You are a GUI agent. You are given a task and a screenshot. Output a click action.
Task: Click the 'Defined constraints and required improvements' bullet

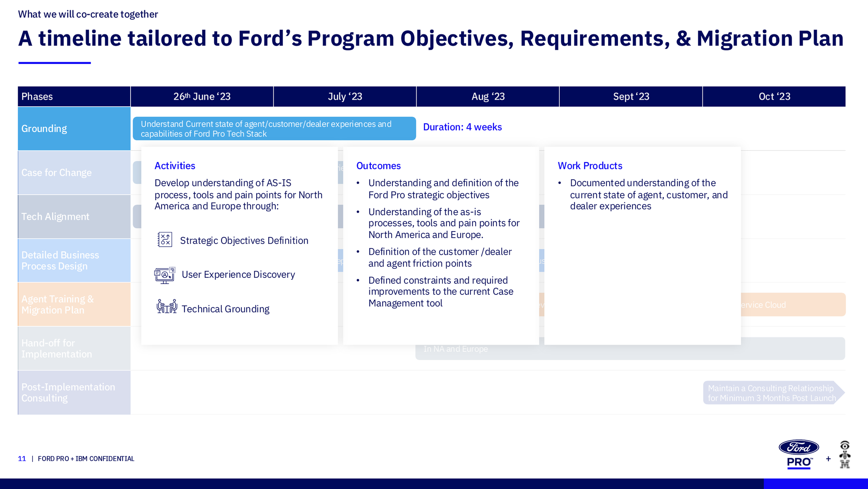pos(441,292)
